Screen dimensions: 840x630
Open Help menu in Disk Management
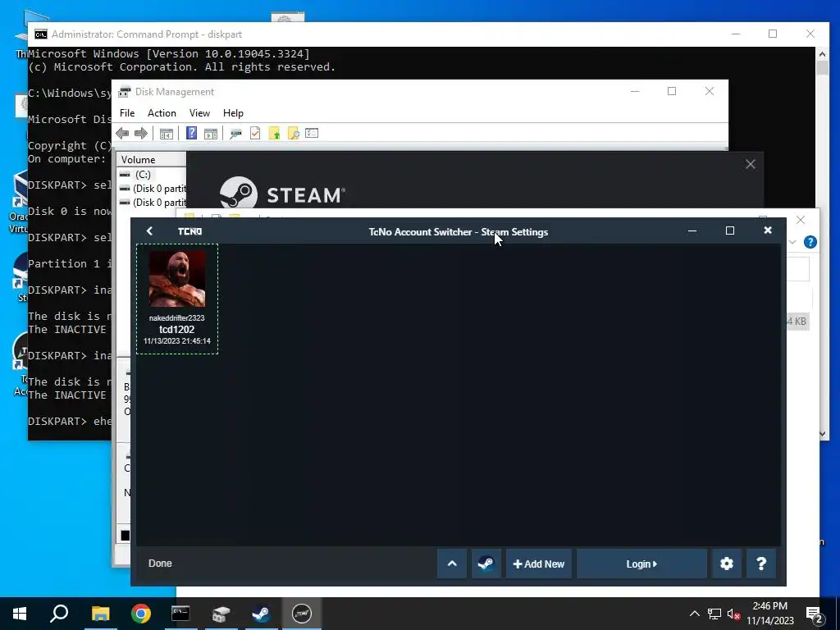click(x=233, y=113)
